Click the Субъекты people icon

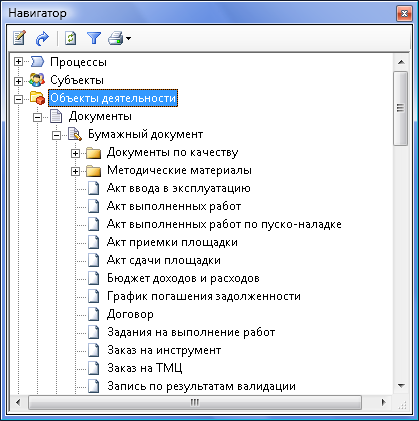[x=37, y=80]
